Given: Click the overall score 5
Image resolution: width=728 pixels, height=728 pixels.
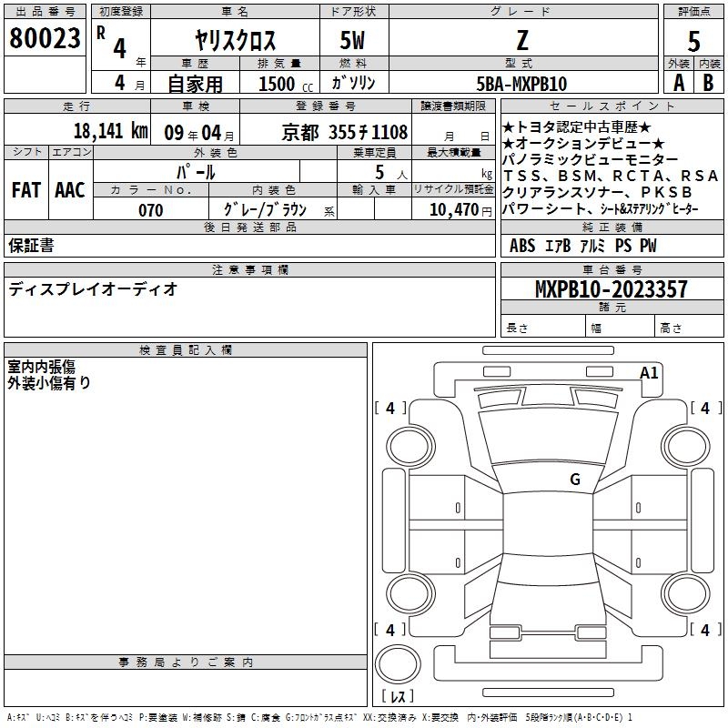Looking at the screenshot, I should (x=693, y=42).
